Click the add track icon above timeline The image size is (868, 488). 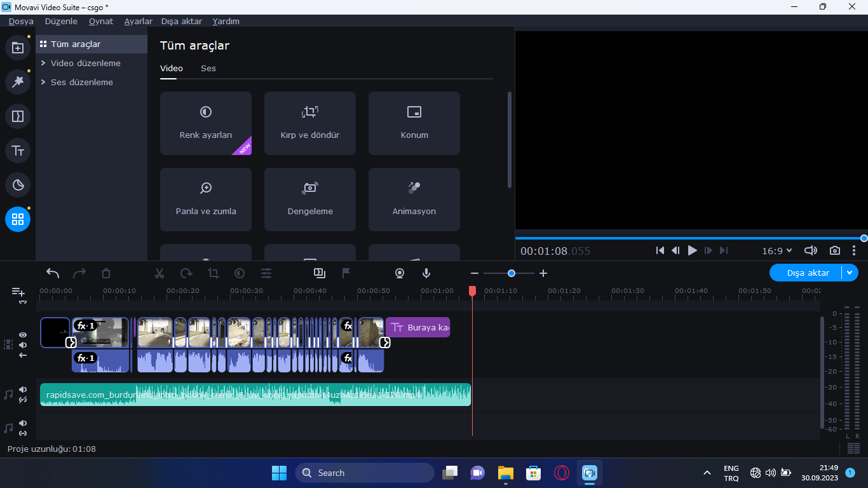pyautogui.click(x=18, y=292)
